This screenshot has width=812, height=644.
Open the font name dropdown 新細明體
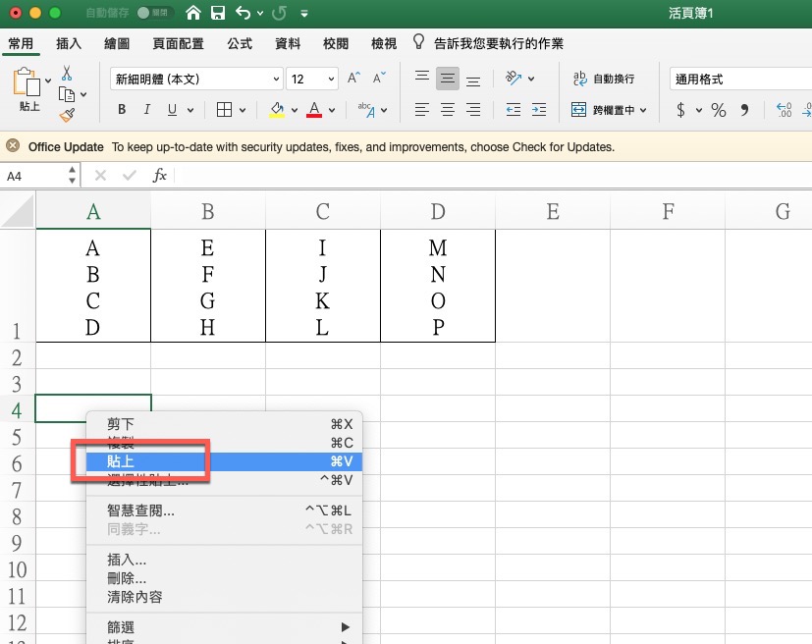(x=197, y=79)
